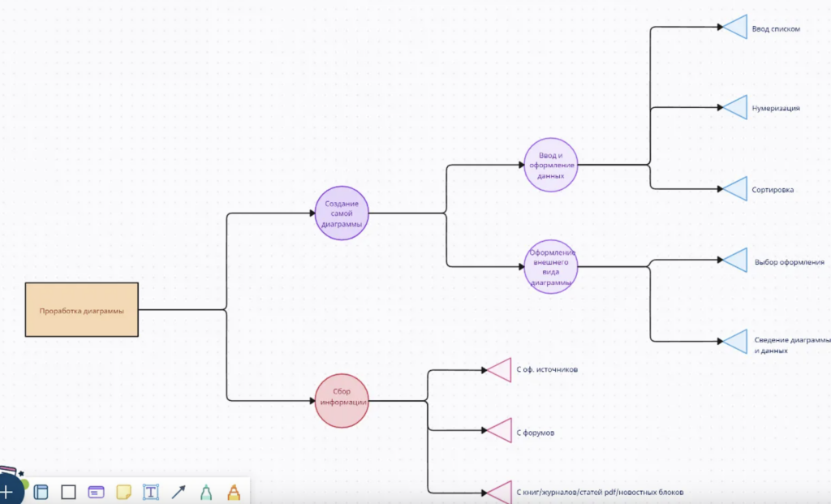Select the orange highlighter tool

click(234, 493)
